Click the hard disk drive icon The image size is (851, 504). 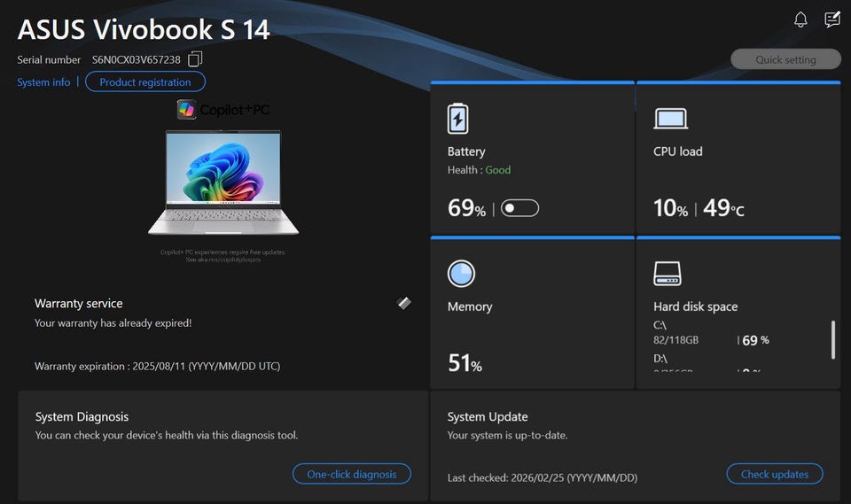coord(667,274)
